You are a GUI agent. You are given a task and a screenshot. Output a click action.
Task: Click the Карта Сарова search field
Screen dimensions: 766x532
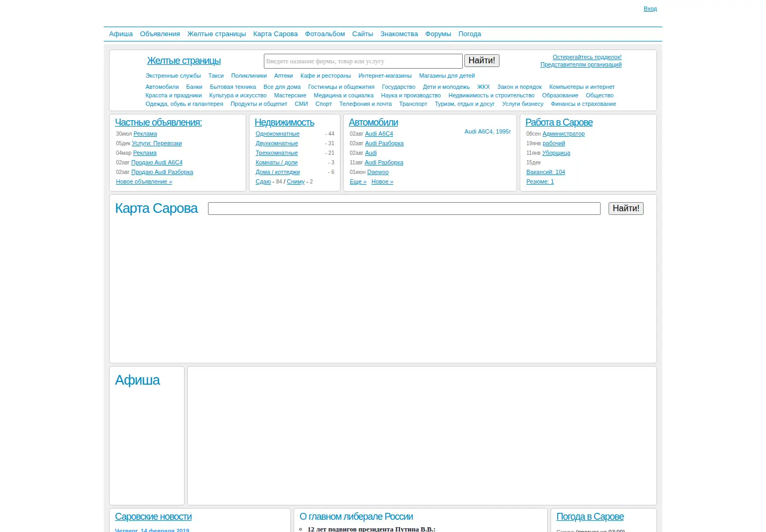point(404,209)
